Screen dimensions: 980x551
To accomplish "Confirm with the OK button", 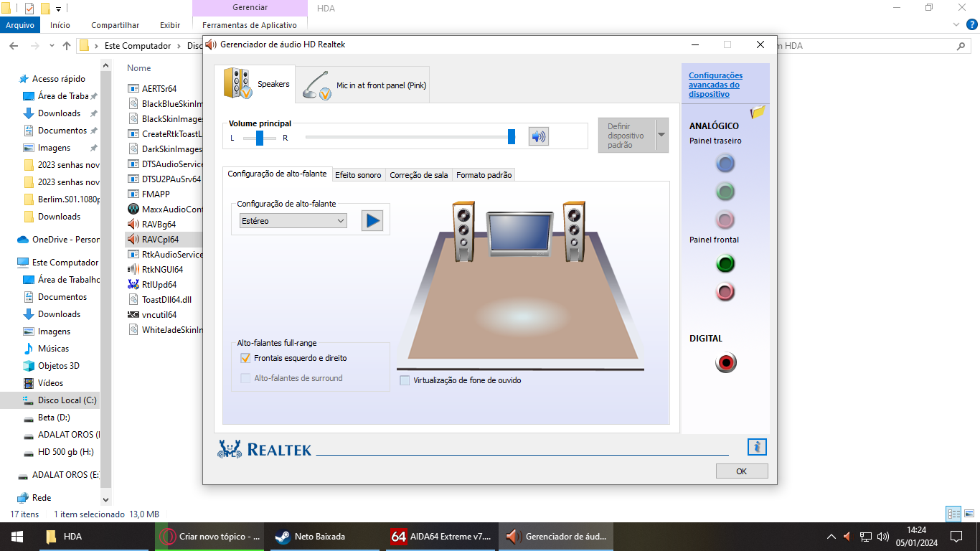I will [x=742, y=471].
